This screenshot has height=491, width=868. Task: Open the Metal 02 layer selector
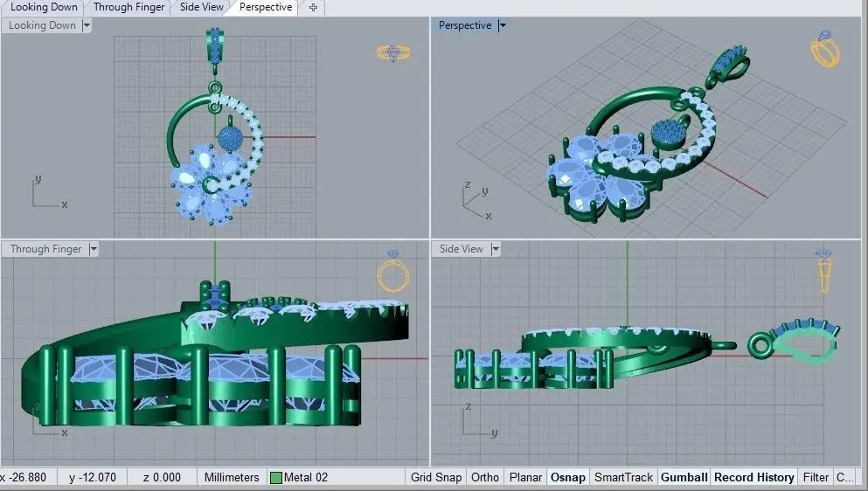(x=336, y=477)
